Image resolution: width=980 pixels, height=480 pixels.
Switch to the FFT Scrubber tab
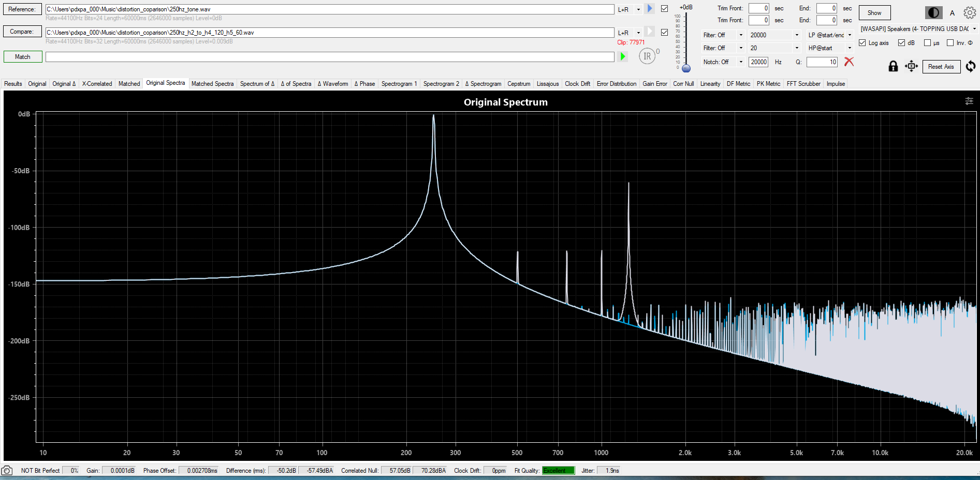point(803,84)
